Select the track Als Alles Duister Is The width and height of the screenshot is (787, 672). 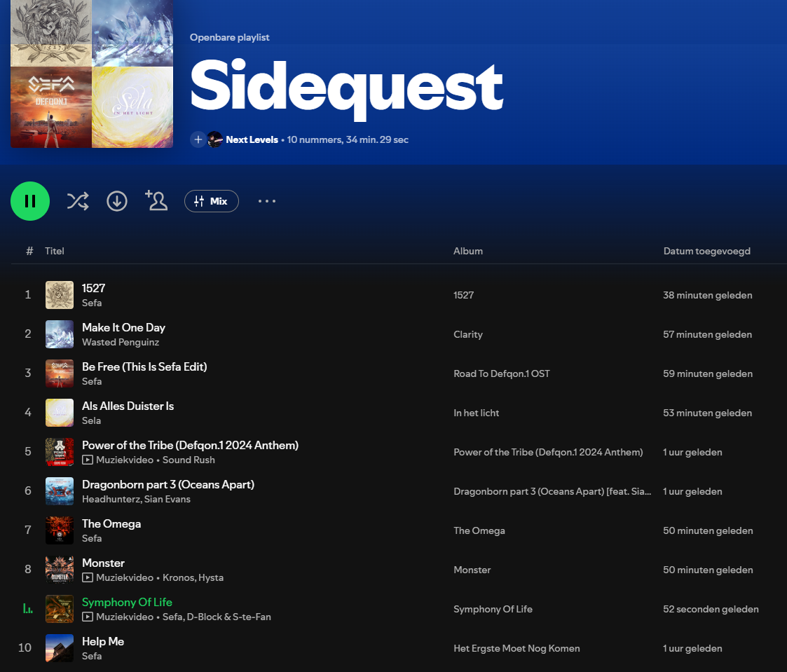[x=128, y=406]
